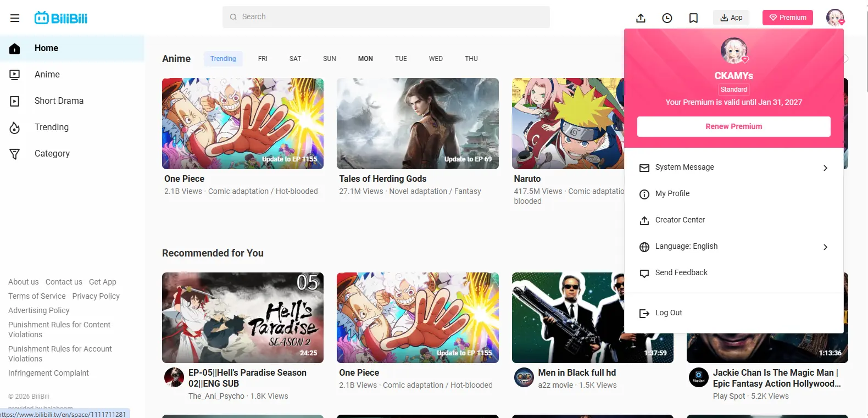Open the Terms of Service link

coord(37,296)
